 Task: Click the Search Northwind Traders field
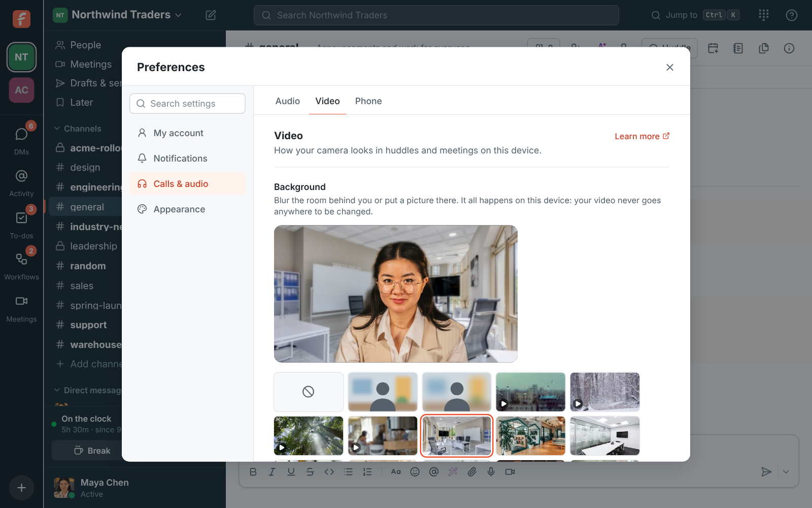436,15
